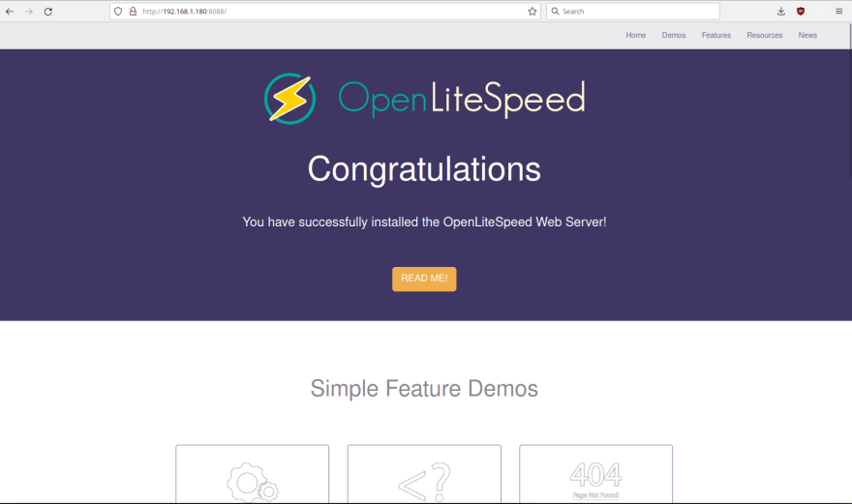Bookmark this page with the star icon
This screenshot has height=504, width=852.
coord(532,12)
